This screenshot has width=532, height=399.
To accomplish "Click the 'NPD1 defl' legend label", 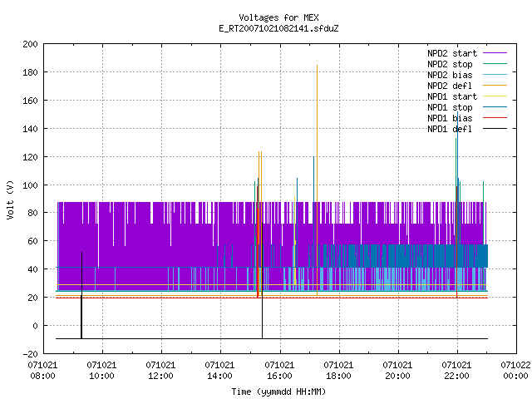I will point(450,130).
